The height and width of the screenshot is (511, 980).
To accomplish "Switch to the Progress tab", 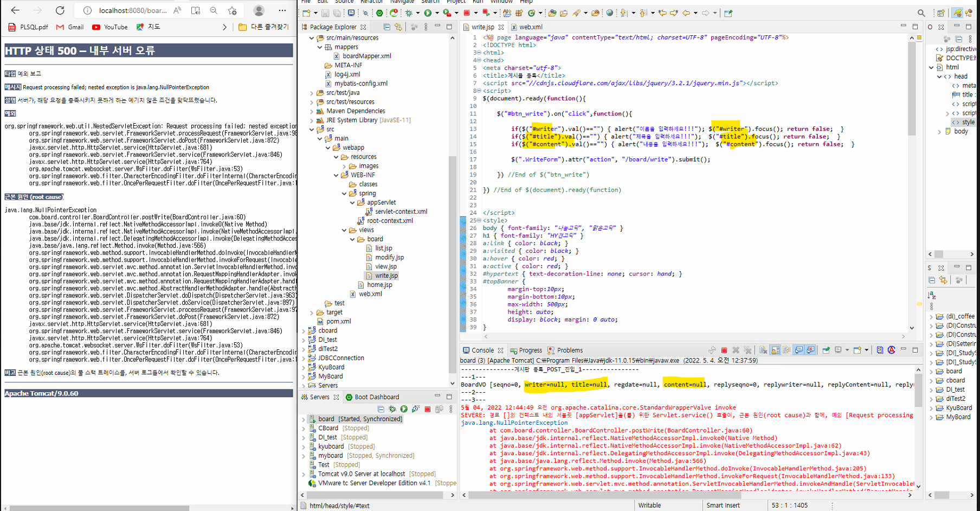I will click(526, 350).
